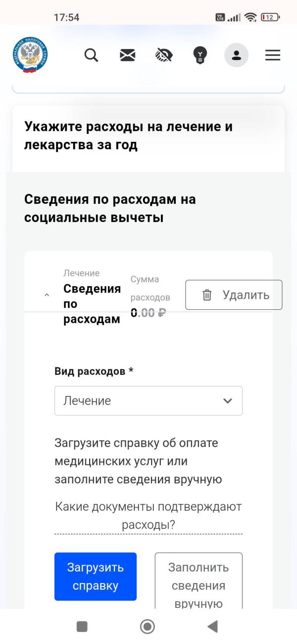Click the chevron in the Лечение select

point(227,401)
